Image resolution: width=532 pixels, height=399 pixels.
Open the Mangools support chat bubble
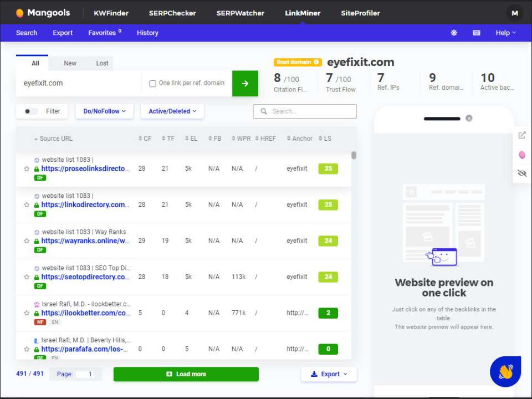pos(505,372)
